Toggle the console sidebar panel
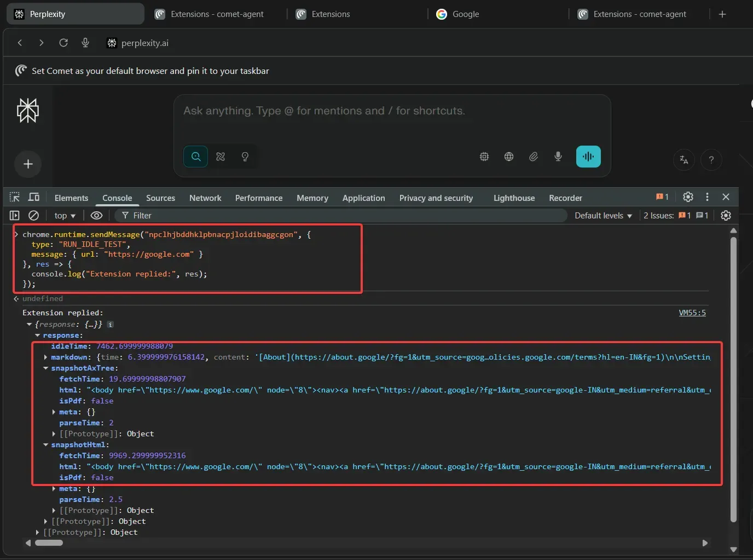The height and width of the screenshot is (560, 753). tap(15, 216)
